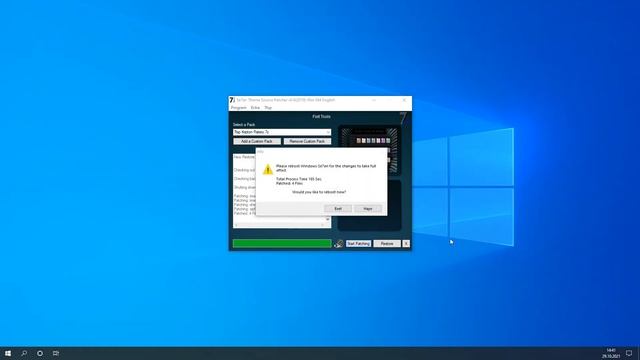
Task: Click the theme pack preview thumbnail
Action: [369, 150]
